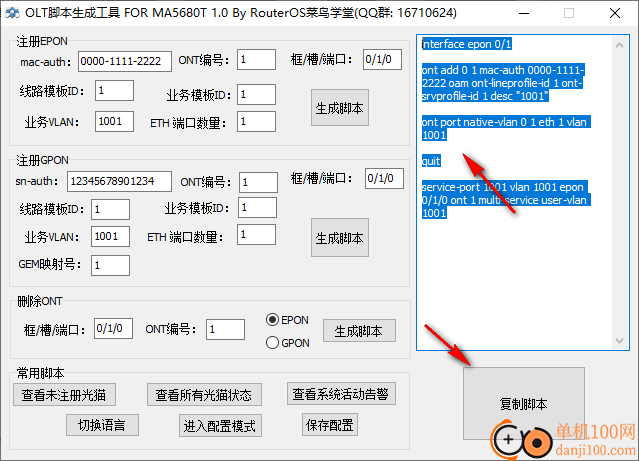Focus GPON ETH 端口数量 field
639x461 pixels.
(x=256, y=234)
